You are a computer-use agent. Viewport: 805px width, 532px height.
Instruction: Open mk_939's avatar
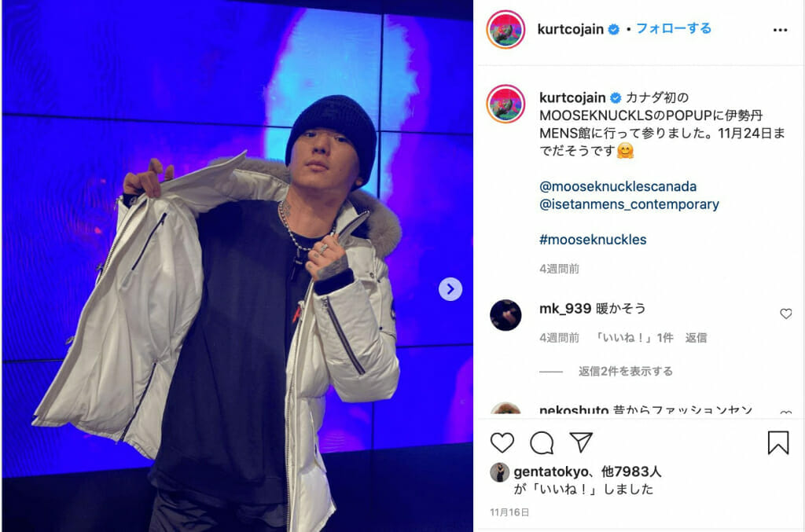[505, 315]
